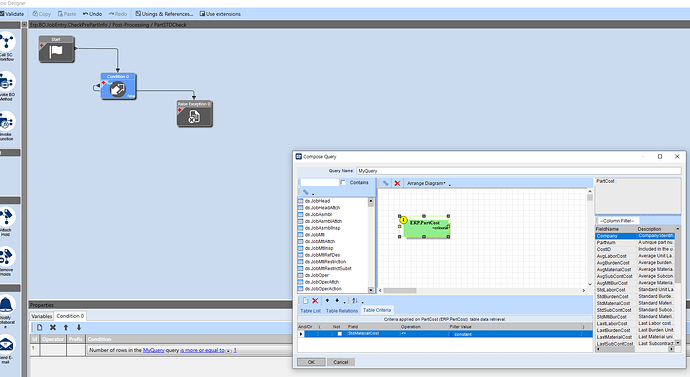Delete criteria row with red X icon
The height and width of the screenshot is (377, 690).
coord(315,300)
